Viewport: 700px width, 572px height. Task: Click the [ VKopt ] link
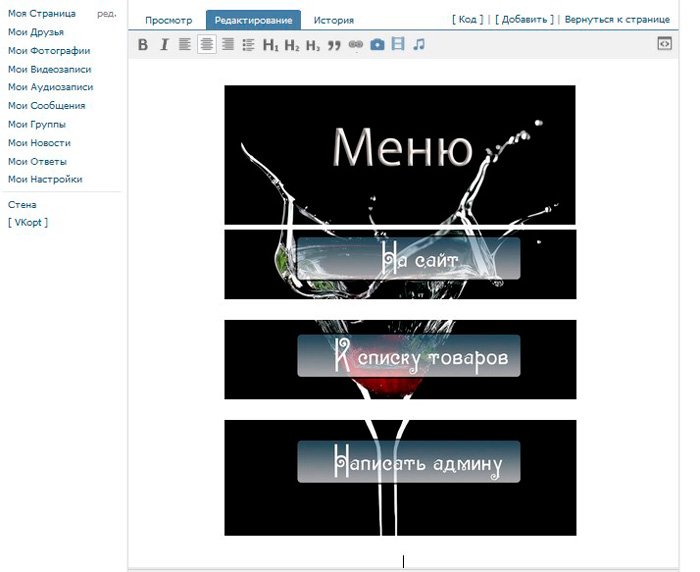tap(28, 222)
